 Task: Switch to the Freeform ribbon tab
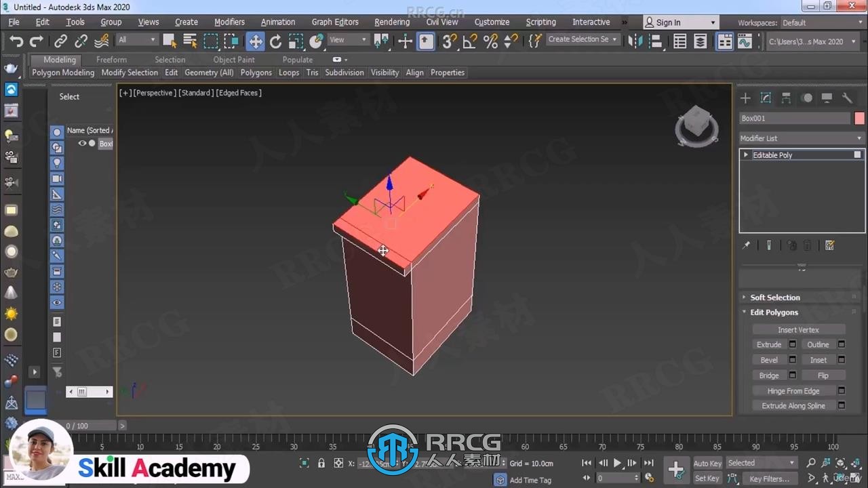point(111,60)
